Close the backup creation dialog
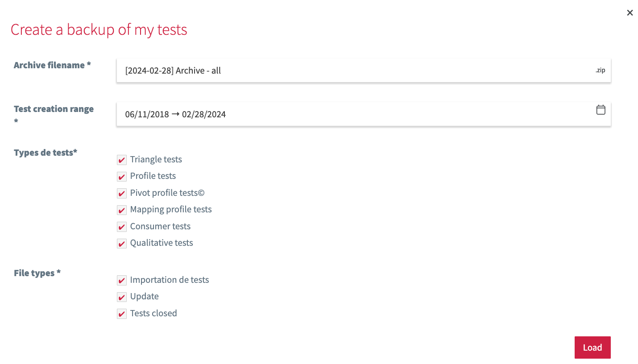The image size is (638, 364). pos(630,12)
